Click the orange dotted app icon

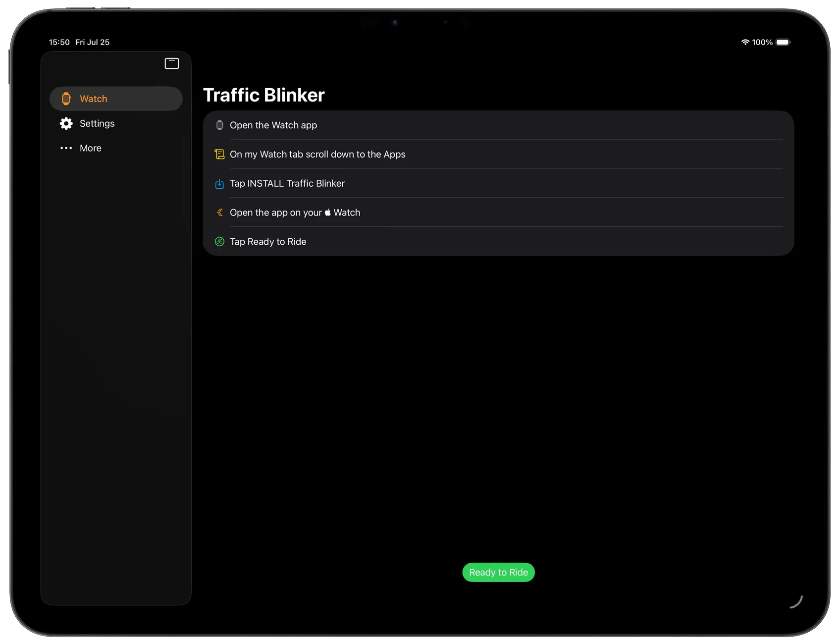pos(219,213)
